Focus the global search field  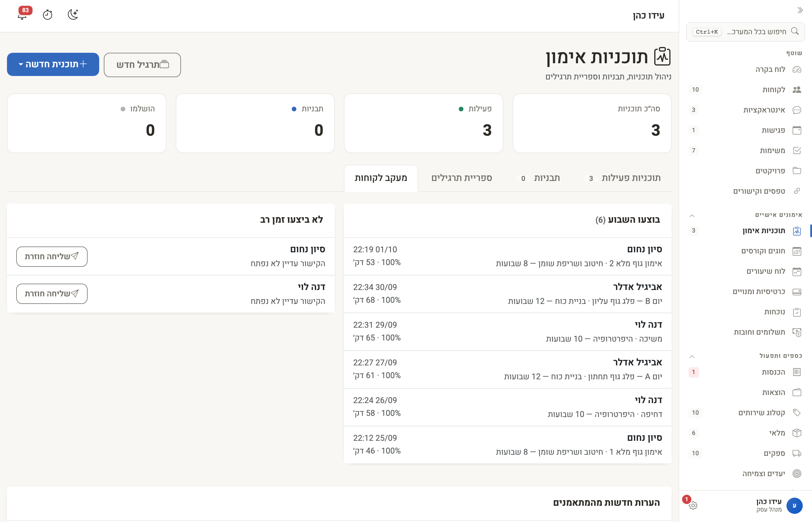745,32
